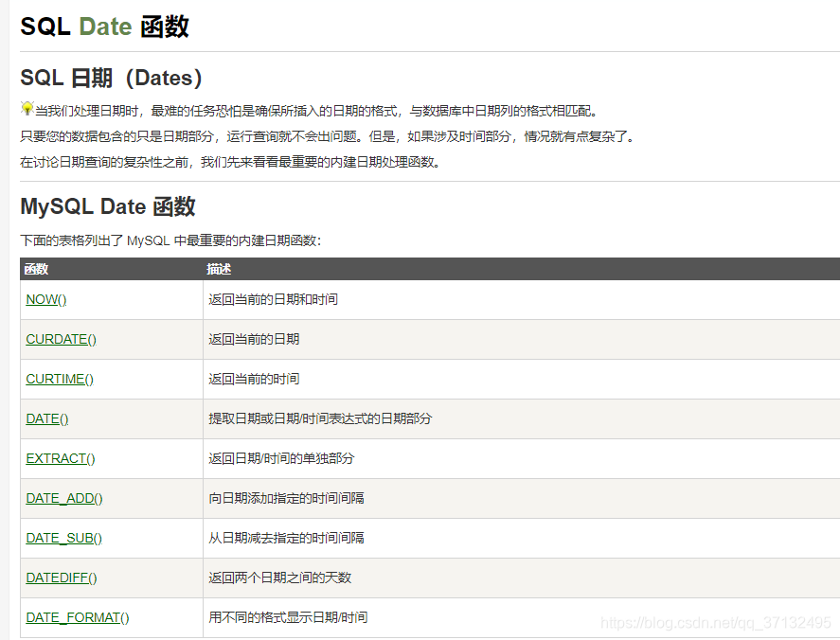840x640 pixels.
Task: Open the DATEDIFF() function link
Action: point(62,578)
